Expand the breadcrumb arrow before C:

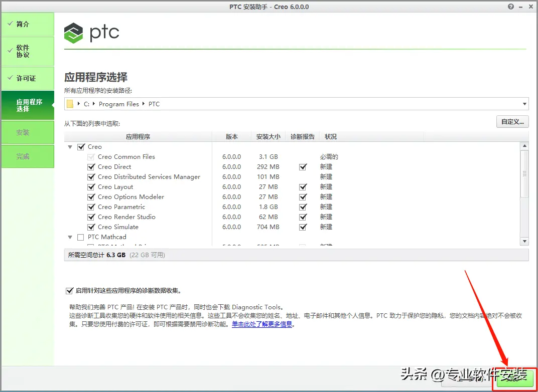[x=79, y=104]
